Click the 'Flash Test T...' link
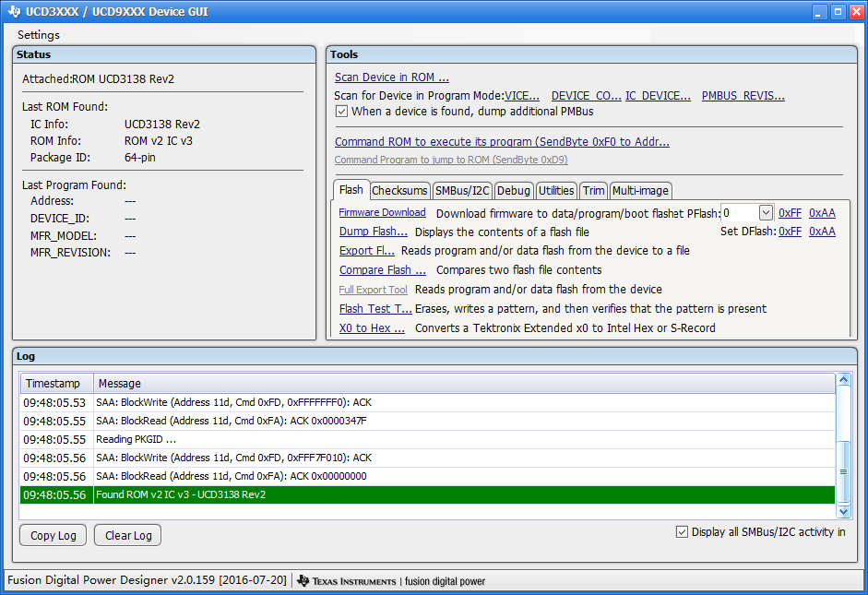This screenshot has width=868, height=595. pyautogui.click(x=375, y=309)
